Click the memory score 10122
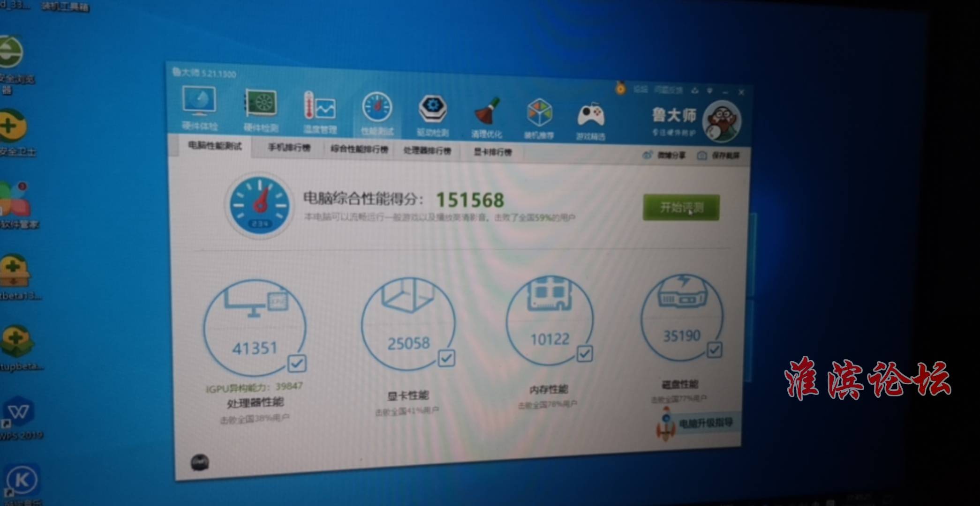Screen dimensions: 980x506 point(550,339)
